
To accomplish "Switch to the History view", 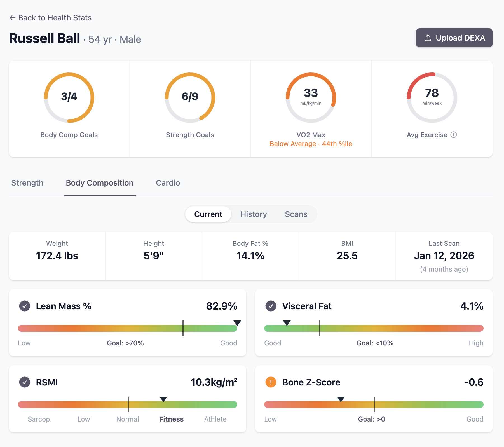I will tap(253, 214).
